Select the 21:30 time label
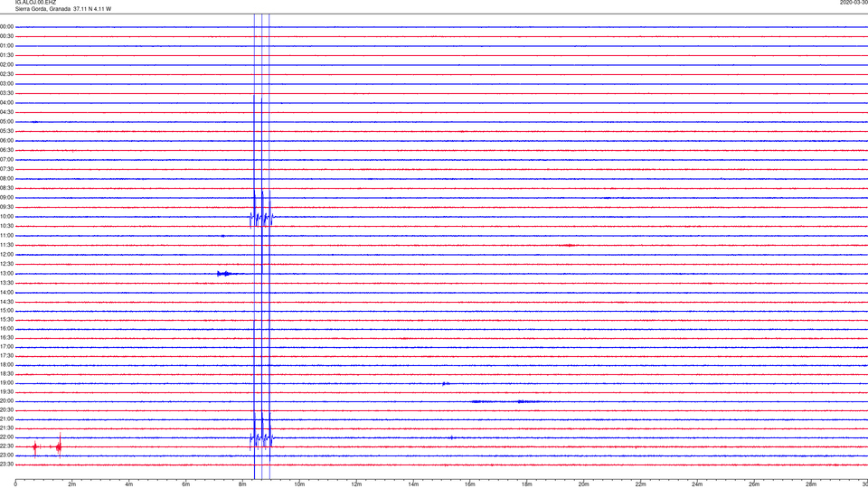868x488 pixels. pyautogui.click(x=6, y=428)
